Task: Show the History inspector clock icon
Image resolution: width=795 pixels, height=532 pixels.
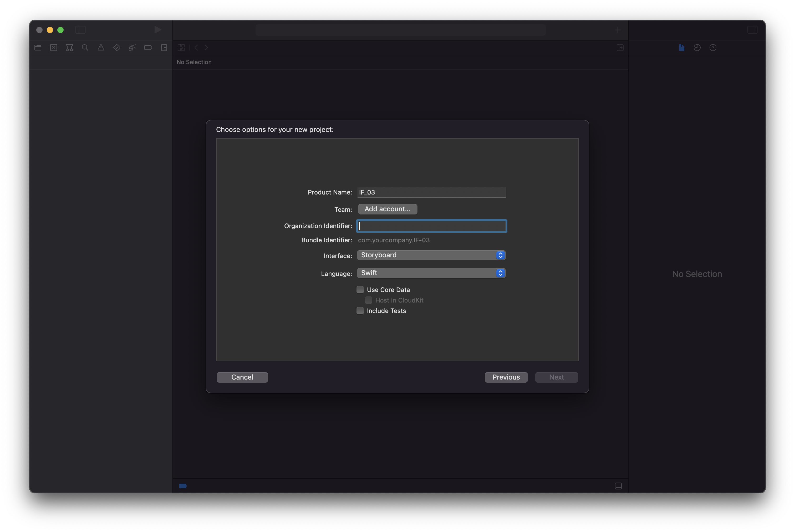Action: coord(697,48)
